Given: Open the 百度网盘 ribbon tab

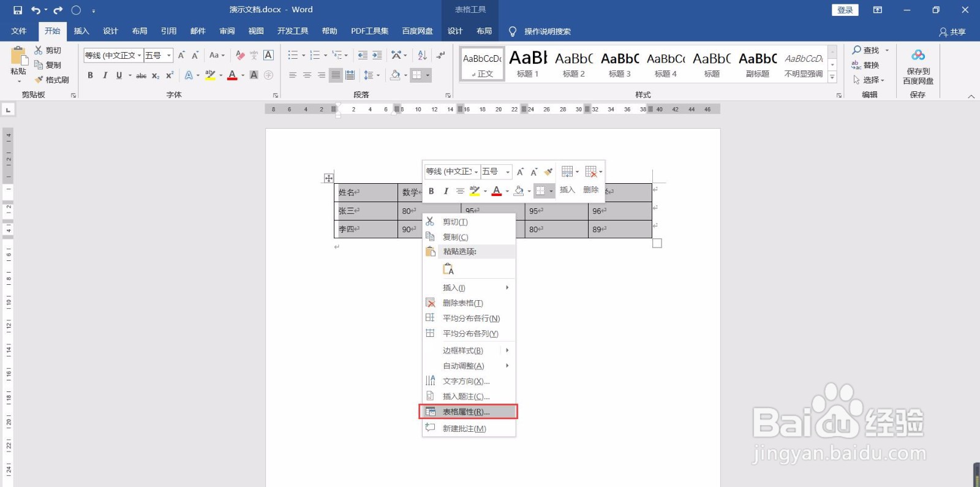Looking at the screenshot, I should [418, 31].
